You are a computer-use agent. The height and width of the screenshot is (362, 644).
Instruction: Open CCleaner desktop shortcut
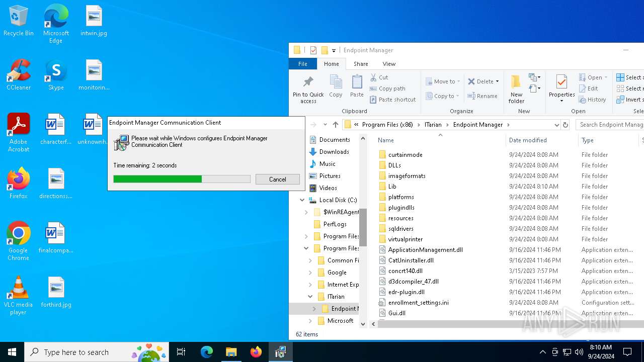coord(19,75)
